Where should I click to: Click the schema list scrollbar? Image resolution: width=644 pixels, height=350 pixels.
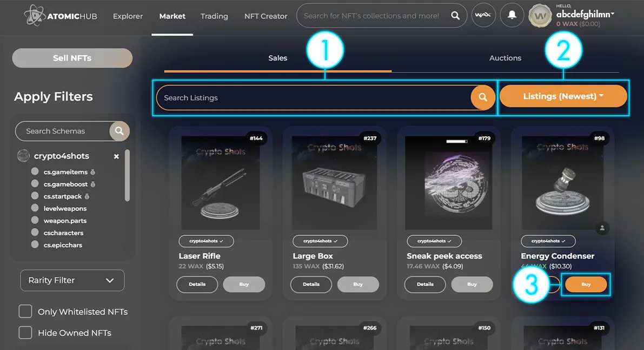127,175
